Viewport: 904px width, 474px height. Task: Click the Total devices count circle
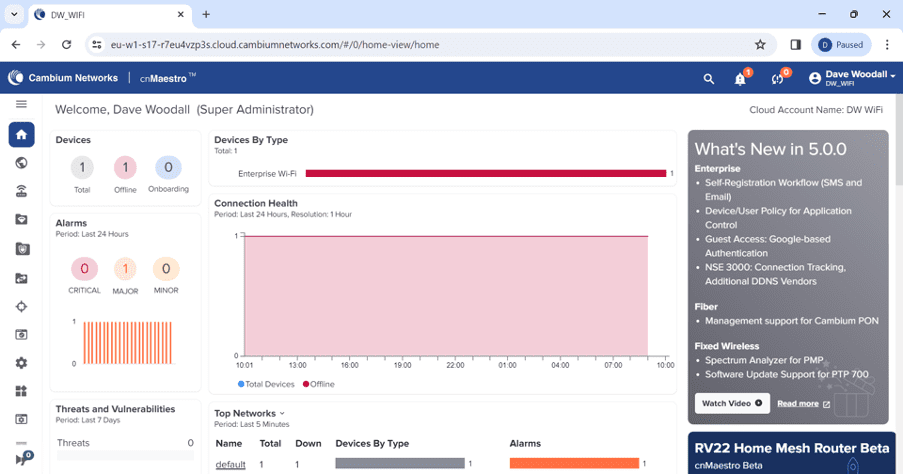[x=82, y=168]
